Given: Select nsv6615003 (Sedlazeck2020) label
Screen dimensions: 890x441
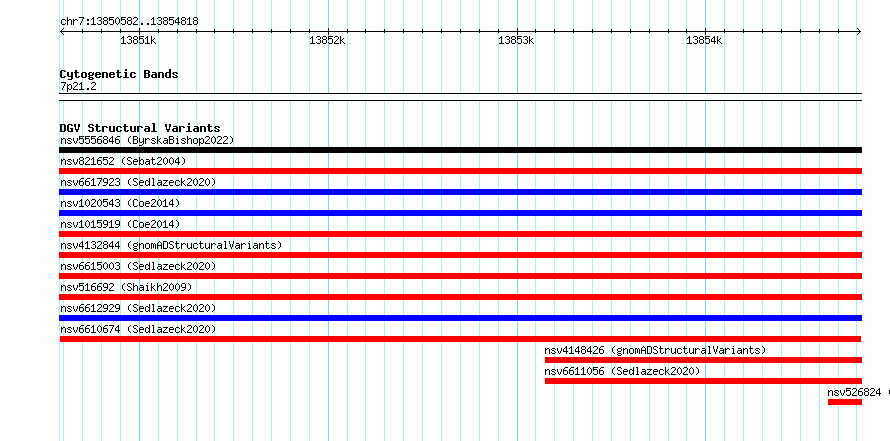Looking at the screenshot, I should [138, 266].
